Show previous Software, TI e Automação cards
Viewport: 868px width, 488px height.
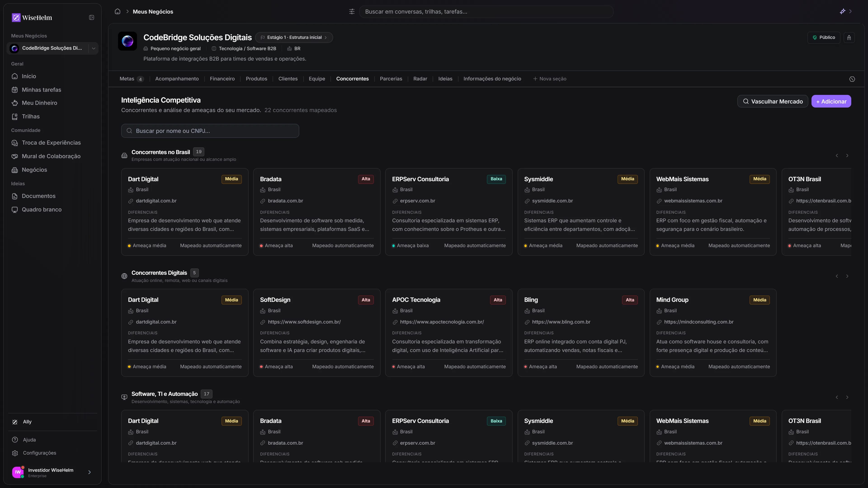(837, 397)
